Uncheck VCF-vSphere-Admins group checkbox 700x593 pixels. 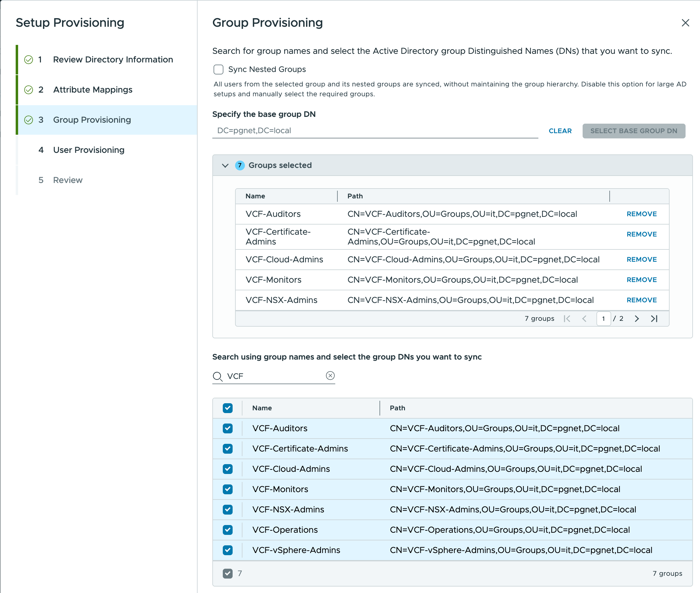pos(227,550)
